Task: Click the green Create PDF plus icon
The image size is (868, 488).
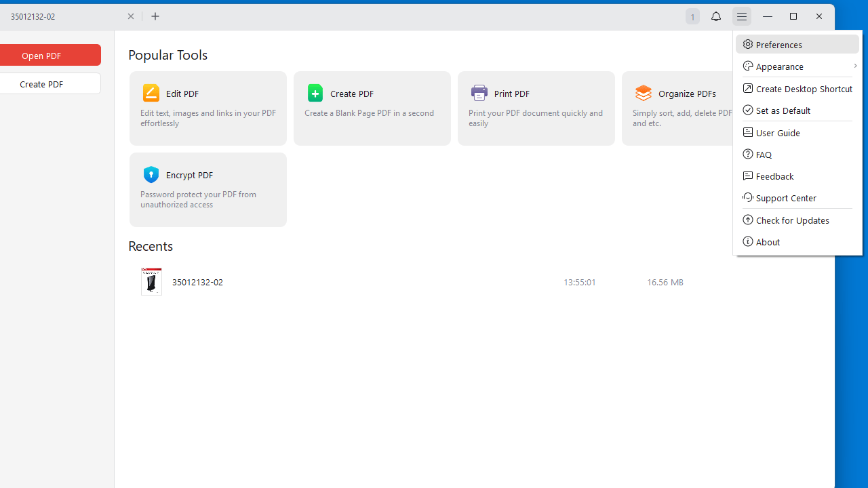Action: (x=315, y=93)
